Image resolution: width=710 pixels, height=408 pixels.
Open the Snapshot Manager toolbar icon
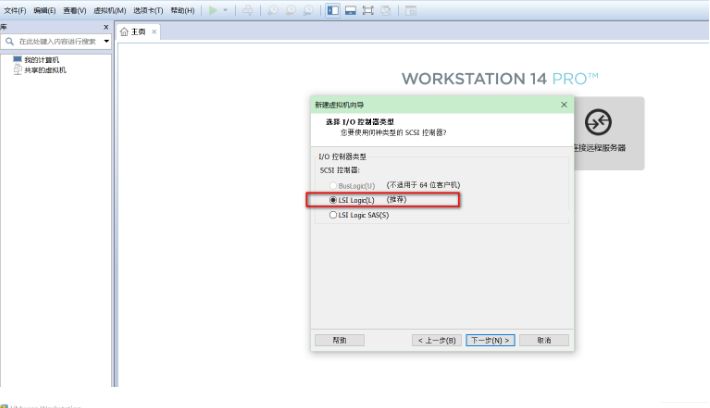(308, 10)
